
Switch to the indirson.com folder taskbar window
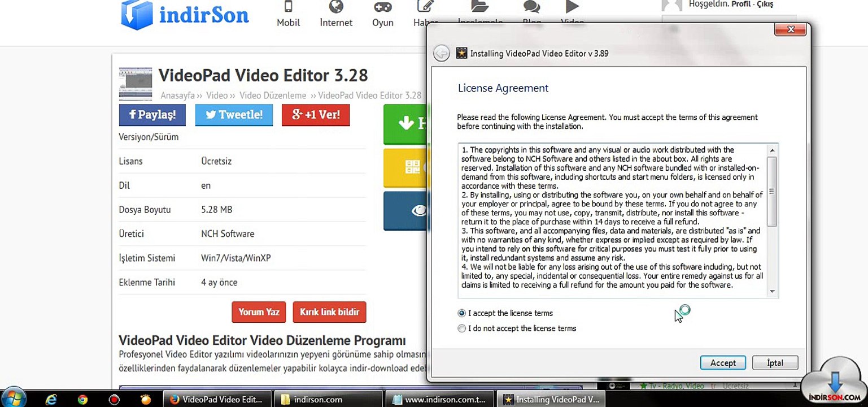pyautogui.click(x=328, y=399)
